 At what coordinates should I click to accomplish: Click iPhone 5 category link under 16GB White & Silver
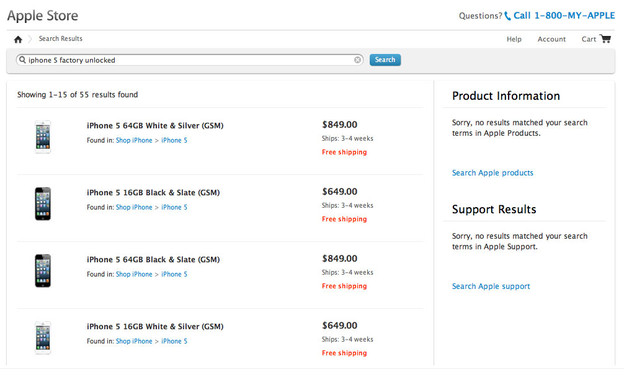click(174, 341)
